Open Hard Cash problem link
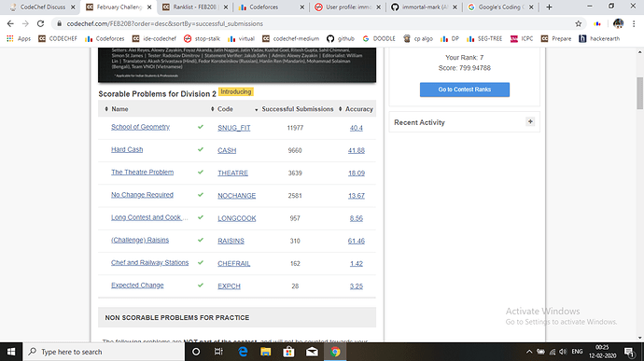The image size is (644, 361). pos(127,149)
